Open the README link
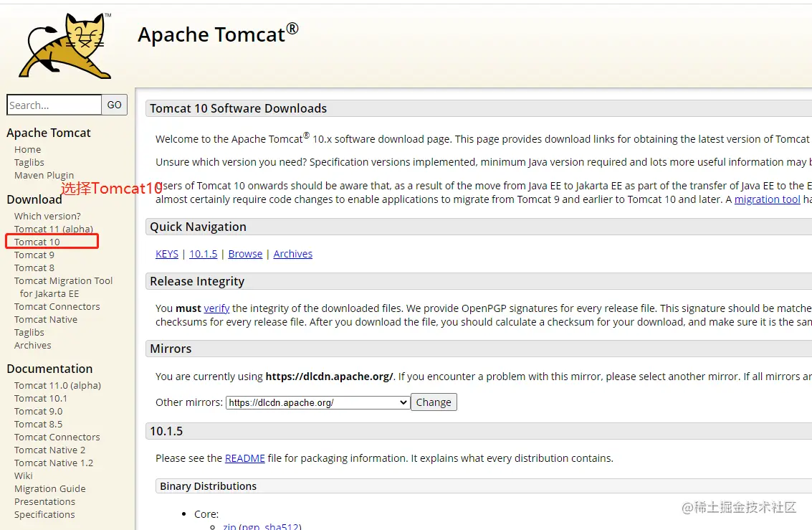The image size is (812, 530). 245,458
